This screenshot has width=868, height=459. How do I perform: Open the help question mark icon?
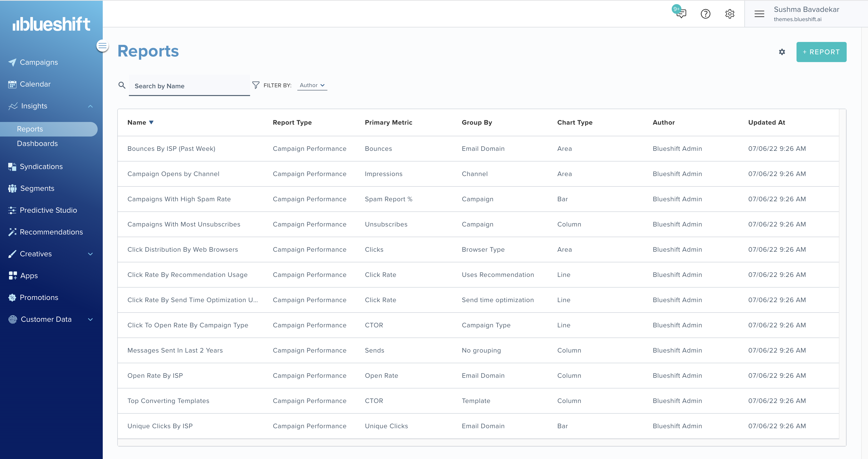(x=705, y=14)
